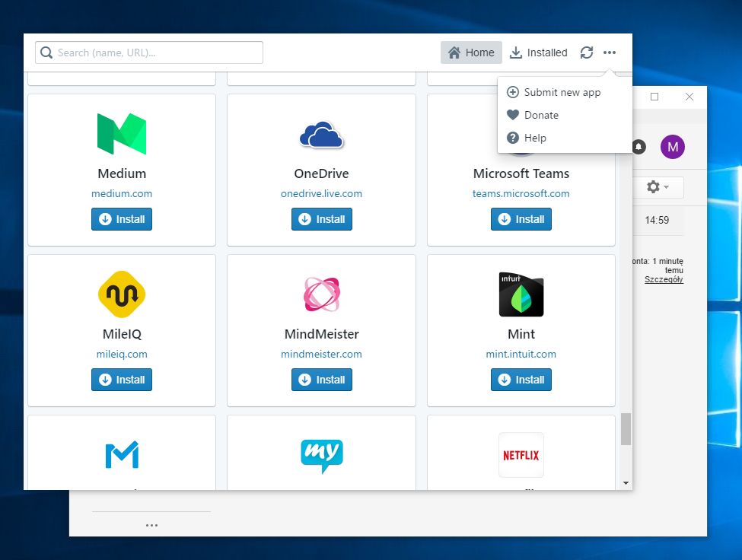Click the scrollbar down arrow
The width and height of the screenshot is (742, 560).
626,483
